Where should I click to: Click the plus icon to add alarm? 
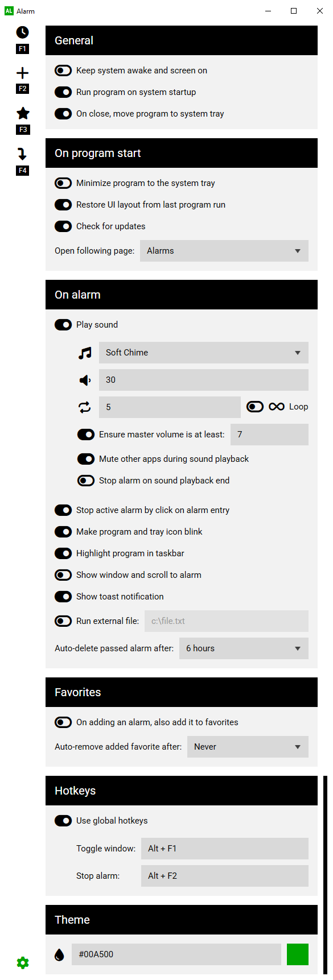point(22,73)
